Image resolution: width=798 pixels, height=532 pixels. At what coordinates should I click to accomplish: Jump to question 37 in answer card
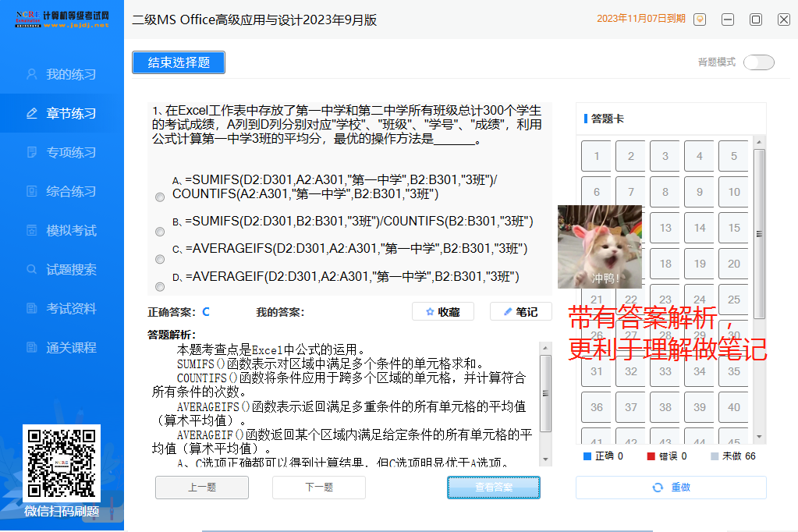pos(630,407)
